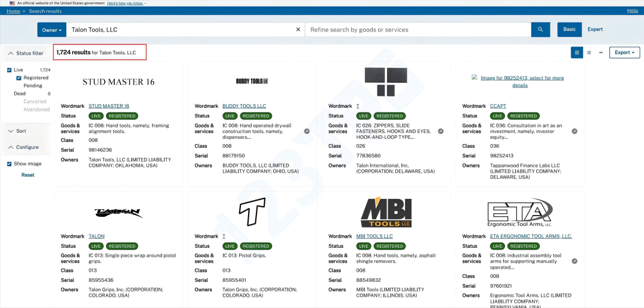Viewport: 644px width, 308px height.
Task: Click the ETA Ergonomic Tool Arms logo
Action: coord(520,213)
